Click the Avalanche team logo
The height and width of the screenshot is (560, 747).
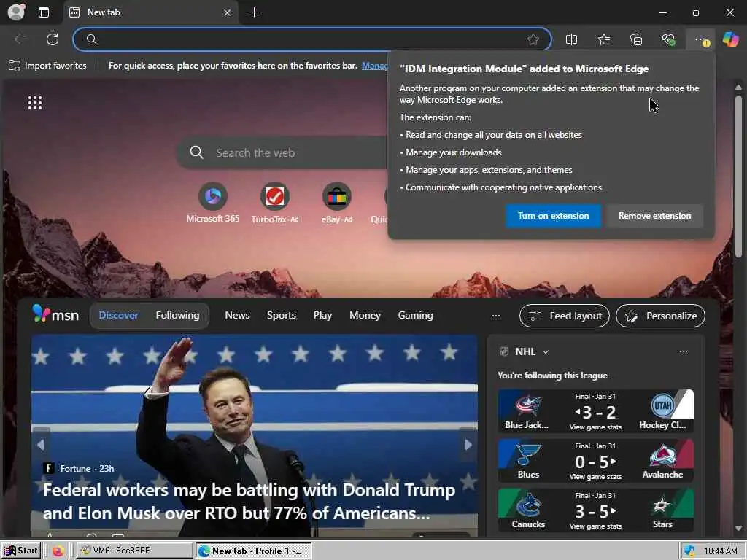tap(662, 456)
